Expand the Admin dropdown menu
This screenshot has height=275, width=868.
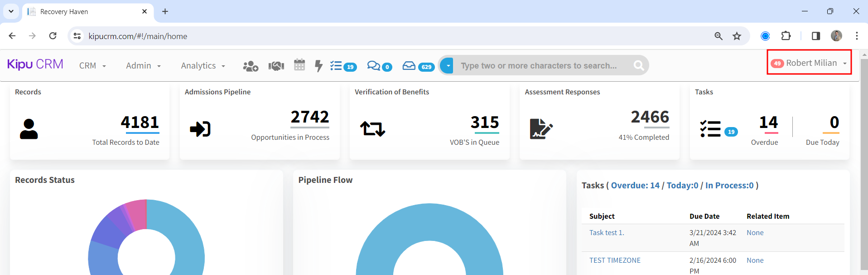point(143,66)
